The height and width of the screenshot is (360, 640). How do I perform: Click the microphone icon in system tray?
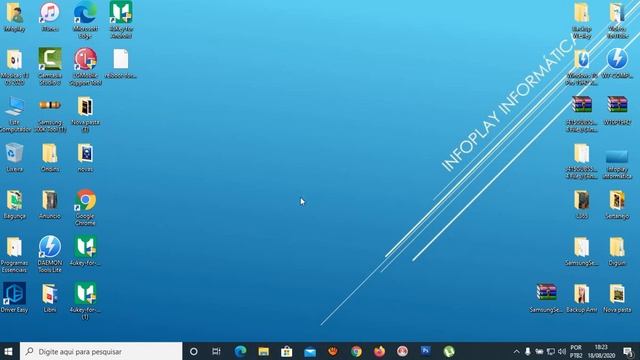(x=528, y=351)
